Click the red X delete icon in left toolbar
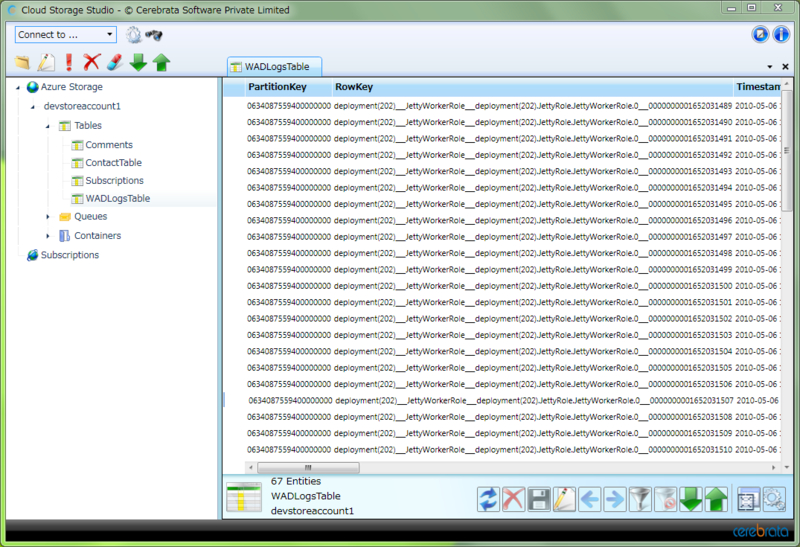800x547 pixels. pyautogui.click(x=91, y=62)
